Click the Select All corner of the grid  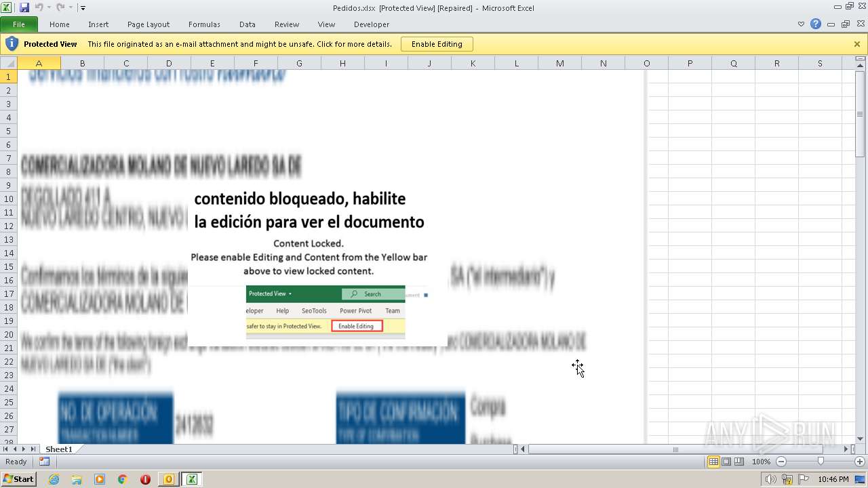[x=8, y=63]
